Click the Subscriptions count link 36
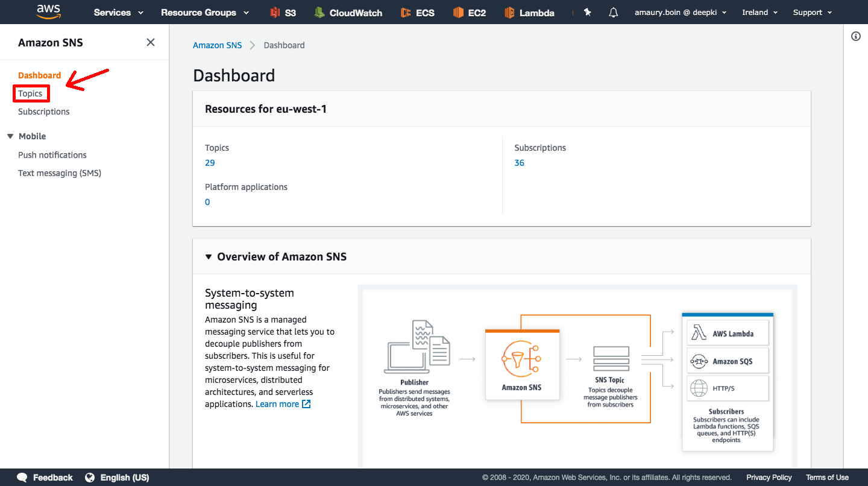The width and height of the screenshot is (868, 486). click(520, 163)
